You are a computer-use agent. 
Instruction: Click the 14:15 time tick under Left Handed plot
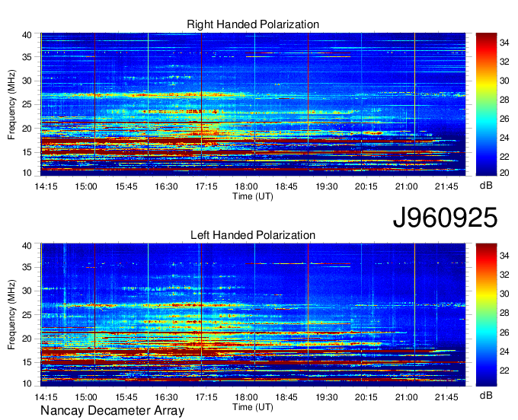[46, 397]
